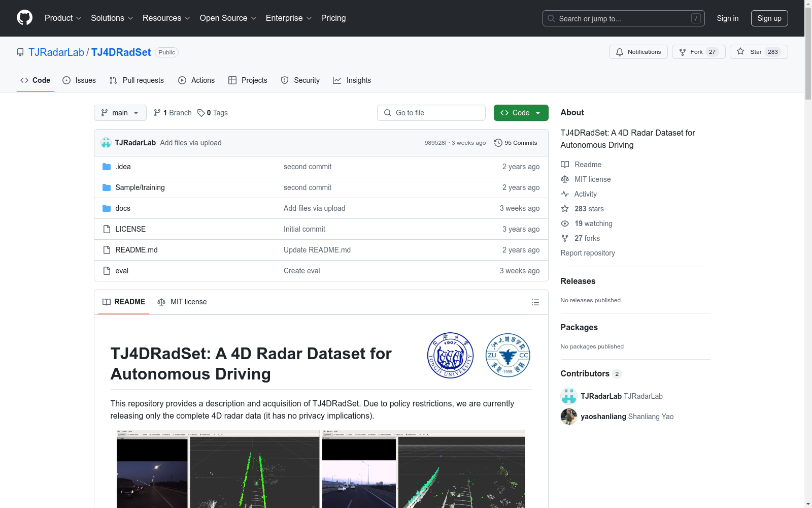Click the Tongji University logo image
The height and width of the screenshot is (508, 812).
pyautogui.click(x=450, y=356)
